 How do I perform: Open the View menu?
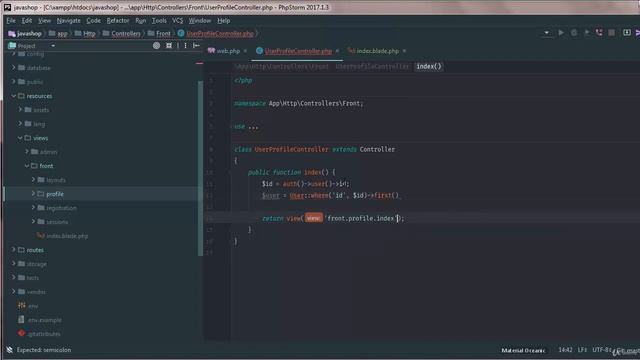click(x=44, y=20)
